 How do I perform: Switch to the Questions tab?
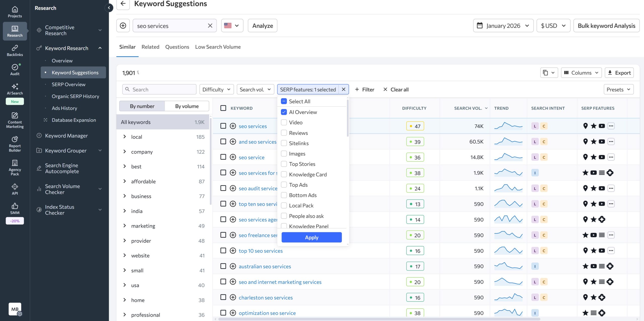177,47
